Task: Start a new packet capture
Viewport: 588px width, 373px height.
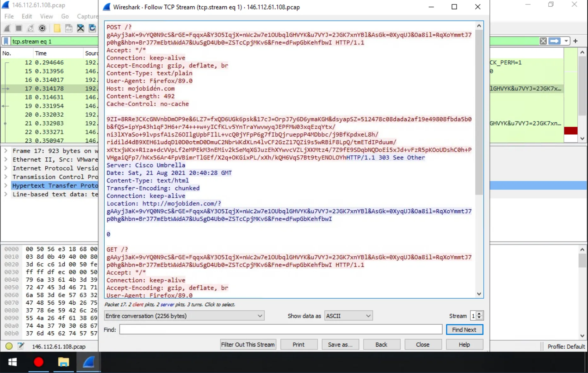Action: pyautogui.click(x=7, y=28)
